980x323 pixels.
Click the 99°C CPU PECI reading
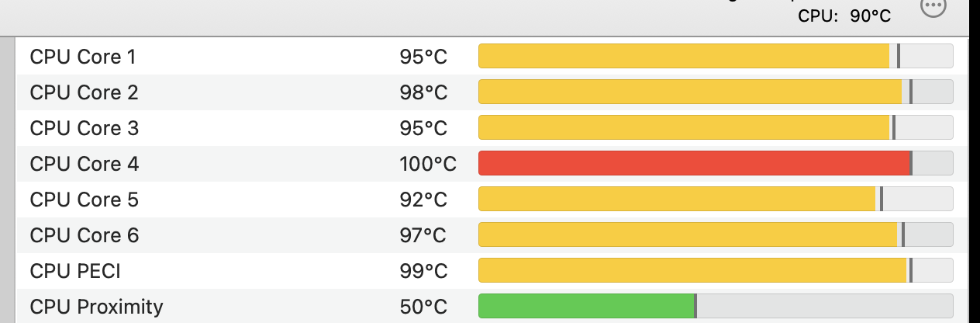pos(423,271)
